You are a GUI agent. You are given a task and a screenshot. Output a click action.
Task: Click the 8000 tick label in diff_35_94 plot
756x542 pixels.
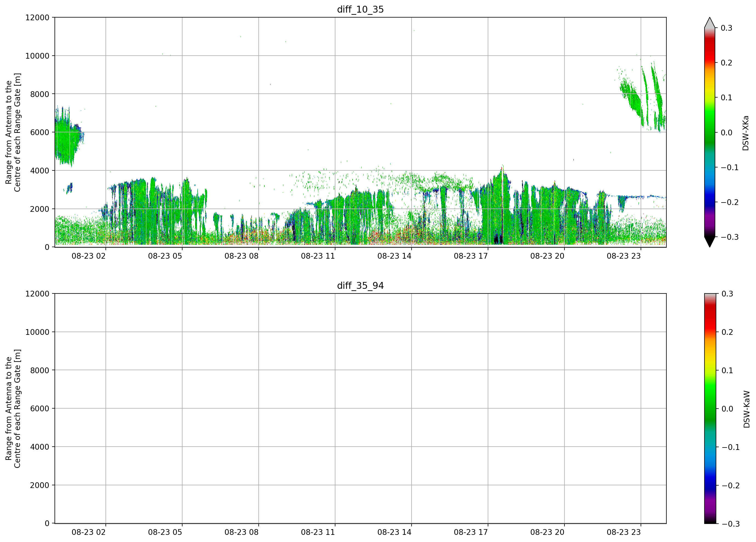pos(40,371)
